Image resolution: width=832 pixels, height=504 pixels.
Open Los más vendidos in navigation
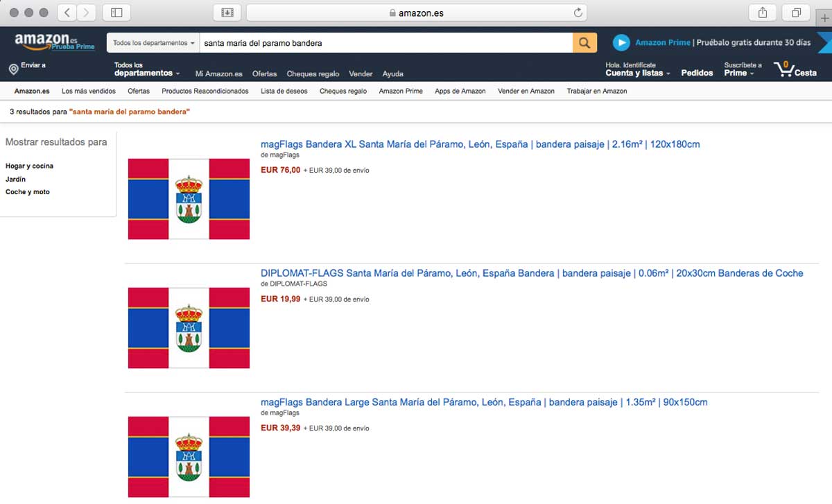89,91
